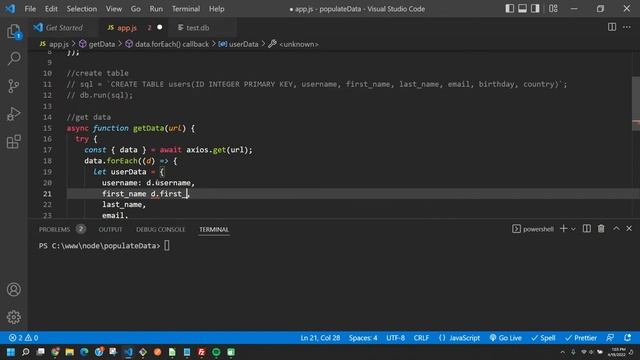Click the editor vertical scrollbar thumb

[x=636, y=104]
